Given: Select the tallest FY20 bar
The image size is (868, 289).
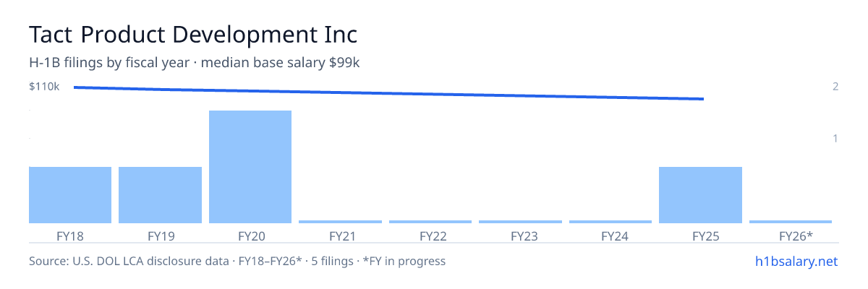Looking at the screenshot, I should coord(250,167).
